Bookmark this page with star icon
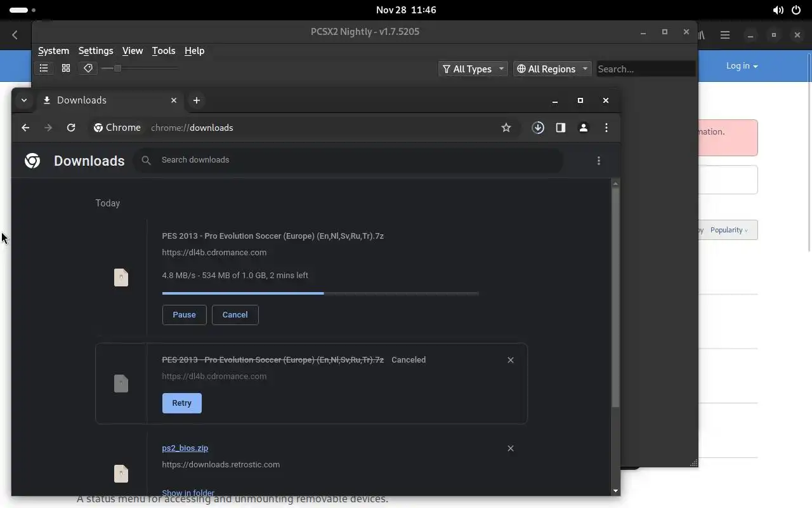 [x=506, y=128]
